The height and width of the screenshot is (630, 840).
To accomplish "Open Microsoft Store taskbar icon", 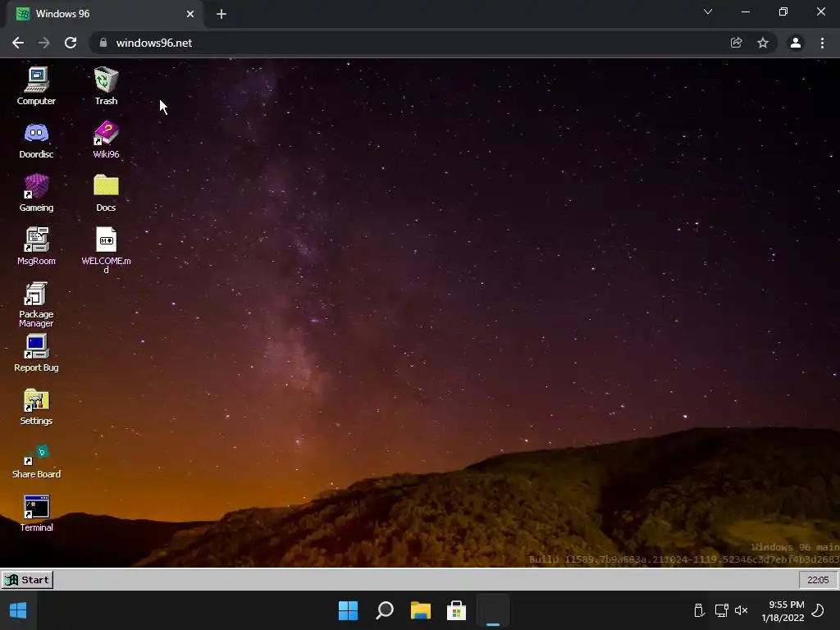I will pyautogui.click(x=456, y=610).
